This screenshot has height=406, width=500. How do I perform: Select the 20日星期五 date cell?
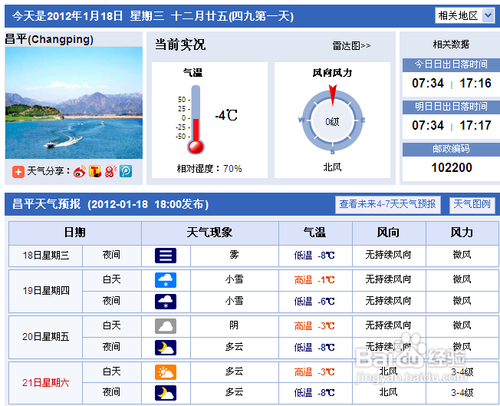(46, 337)
